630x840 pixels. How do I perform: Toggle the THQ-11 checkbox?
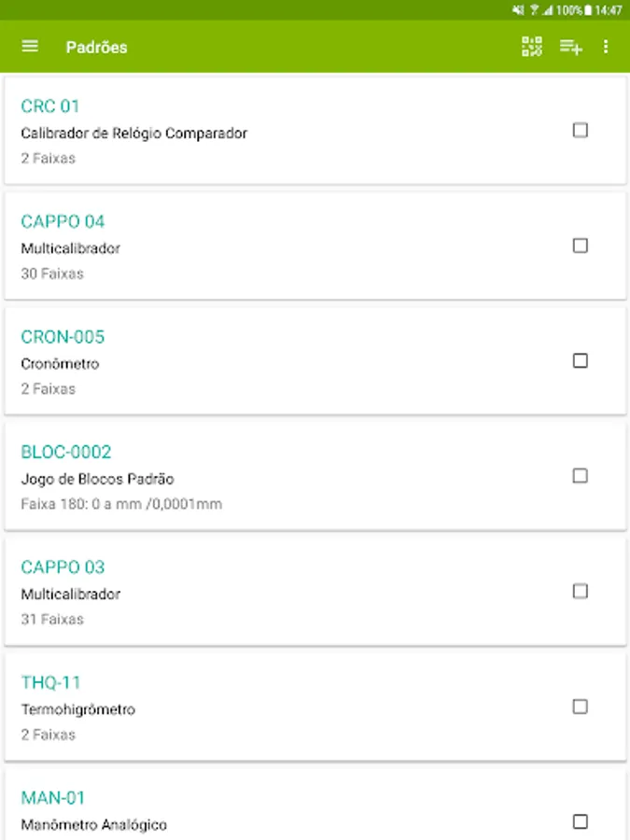pyautogui.click(x=581, y=707)
